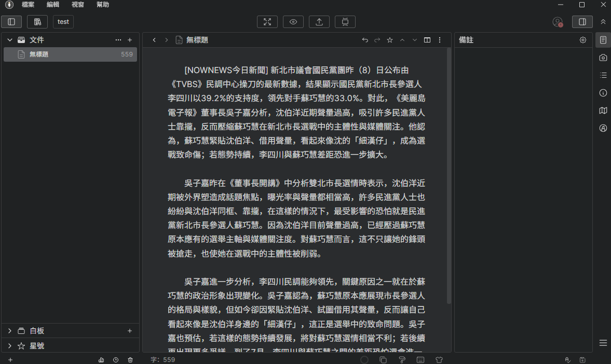Open the export upload icon
This screenshot has width=611, height=364.
click(319, 22)
